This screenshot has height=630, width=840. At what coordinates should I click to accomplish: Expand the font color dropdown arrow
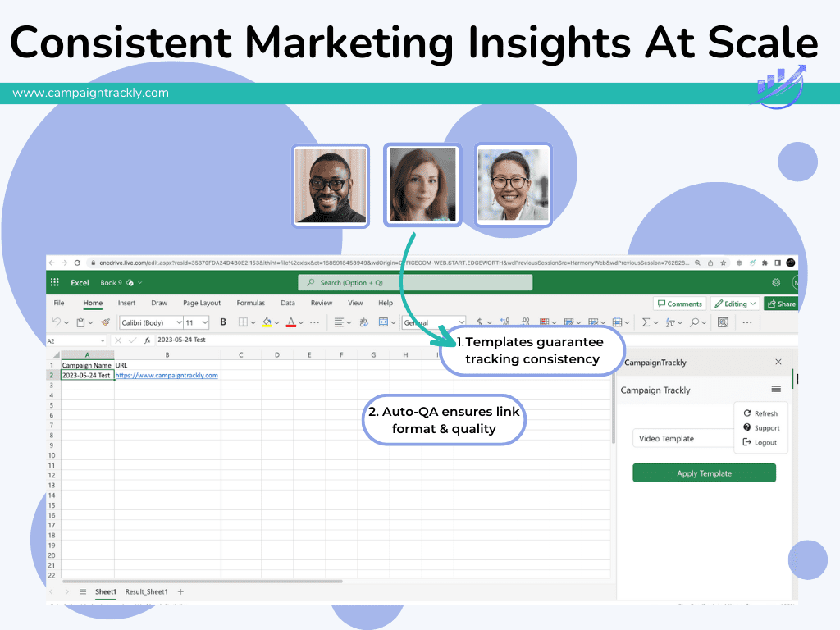301,322
